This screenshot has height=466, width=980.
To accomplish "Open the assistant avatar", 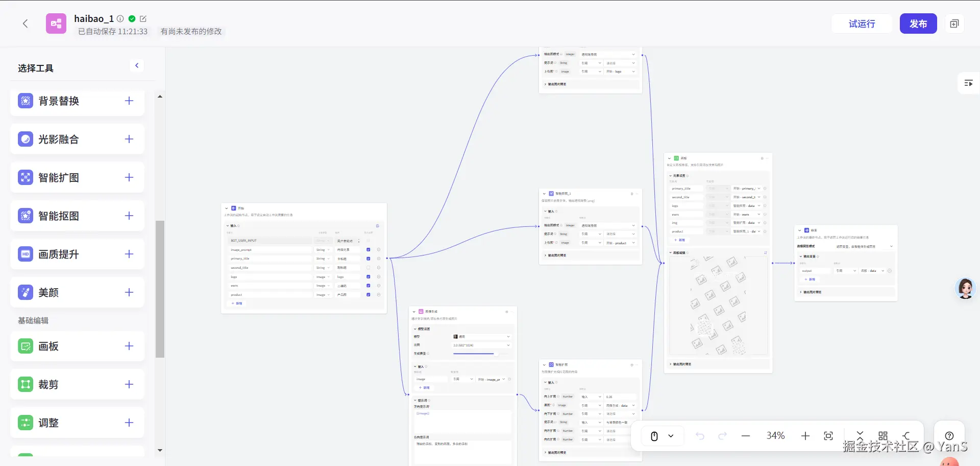I will 965,289.
